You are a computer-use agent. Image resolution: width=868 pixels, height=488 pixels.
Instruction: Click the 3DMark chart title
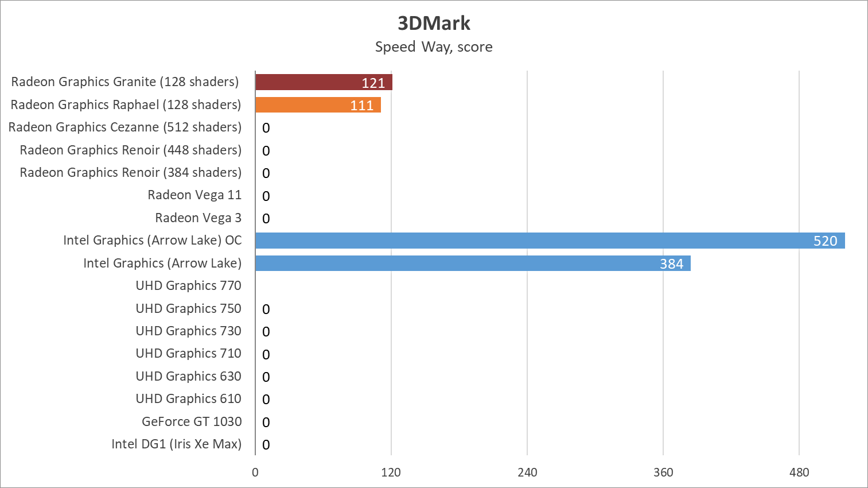pos(434,23)
